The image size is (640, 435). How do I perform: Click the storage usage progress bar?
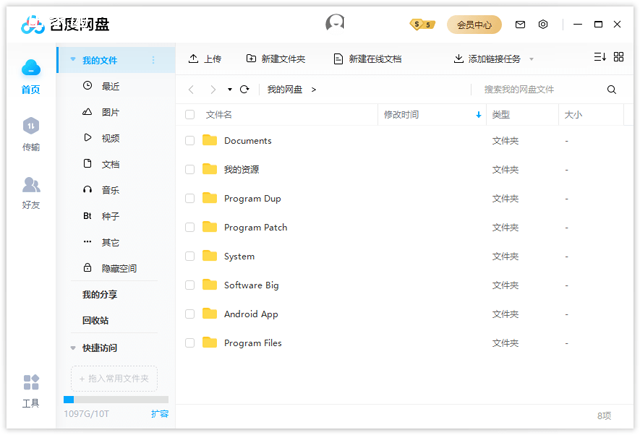click(x=116, y=399)
